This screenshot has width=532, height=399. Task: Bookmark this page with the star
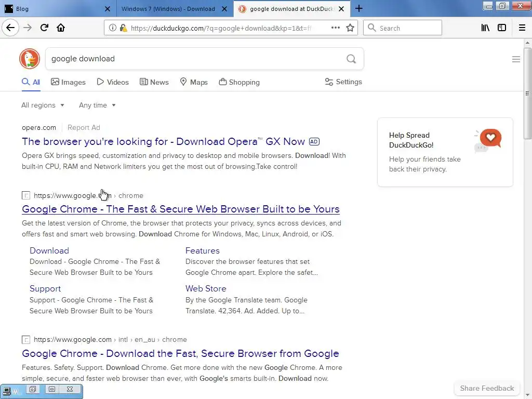(x=350, y=28)
